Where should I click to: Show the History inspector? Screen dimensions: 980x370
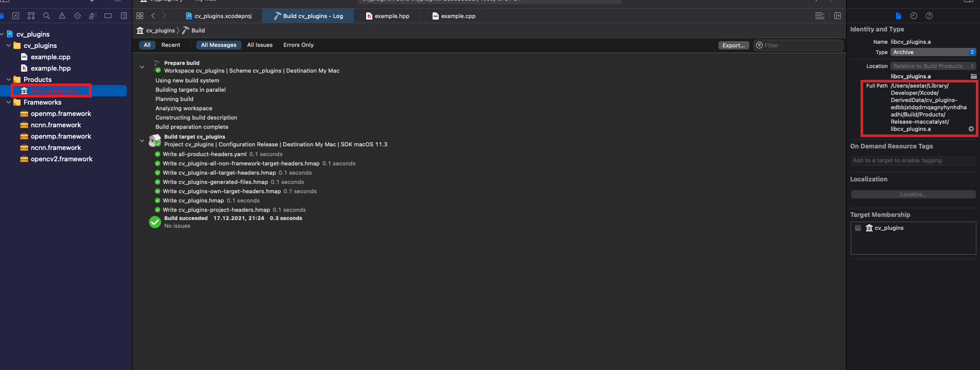point(914,16)
